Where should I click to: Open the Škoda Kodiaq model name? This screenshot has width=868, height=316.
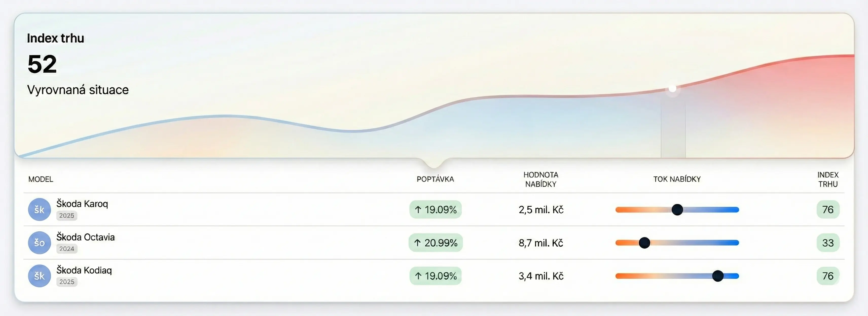coord(84,270)
